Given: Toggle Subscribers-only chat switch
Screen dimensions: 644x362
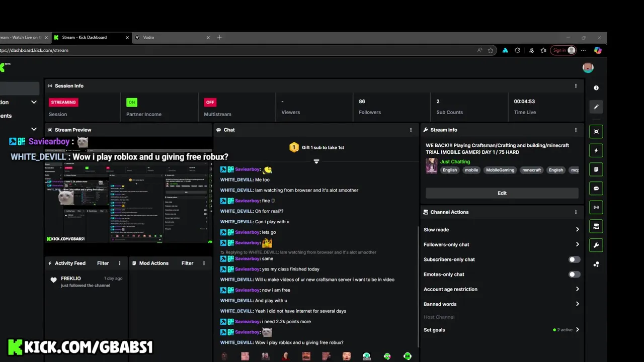Looking at the screenshot, I should (574, 259).
